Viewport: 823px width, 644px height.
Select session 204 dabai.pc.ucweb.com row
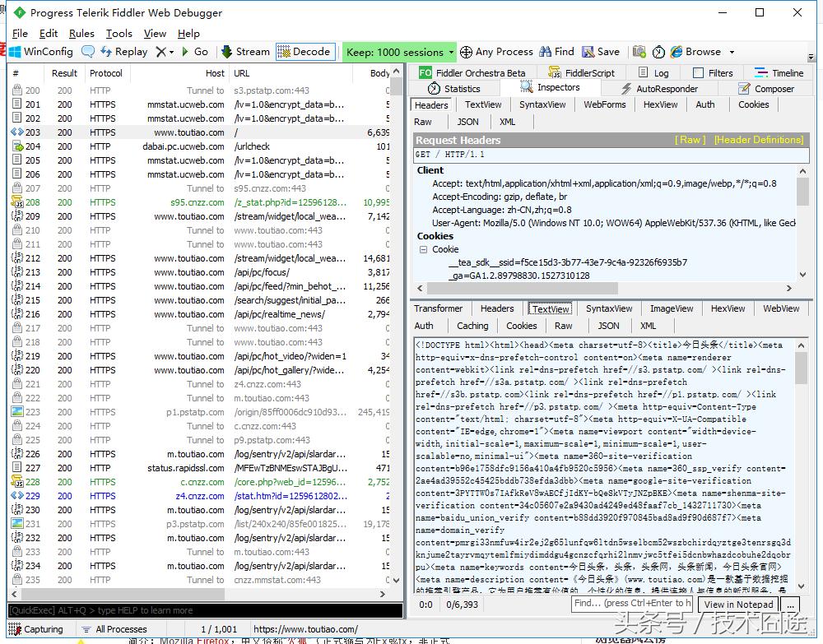pyautogui.click(x=200, y=146)
